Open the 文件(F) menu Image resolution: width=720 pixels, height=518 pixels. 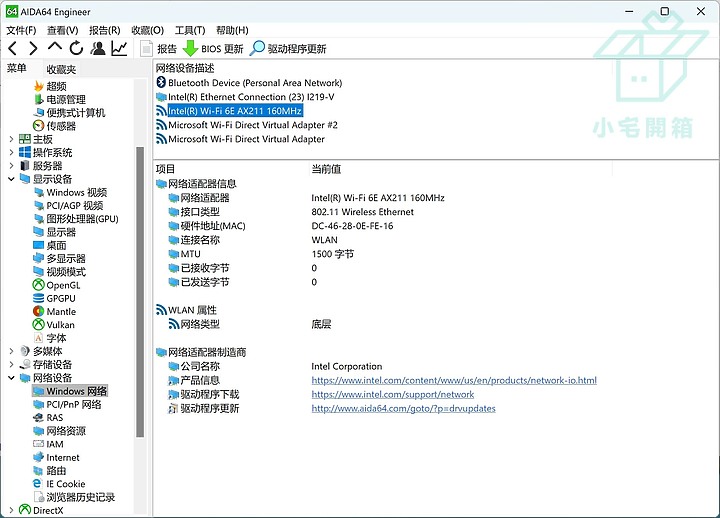coord(21,30)
